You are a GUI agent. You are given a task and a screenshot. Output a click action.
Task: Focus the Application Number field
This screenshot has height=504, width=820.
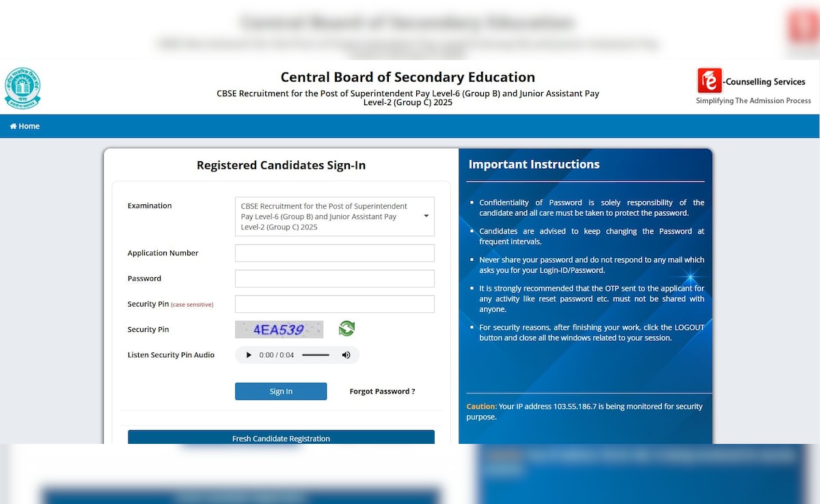tap(335, 253)
